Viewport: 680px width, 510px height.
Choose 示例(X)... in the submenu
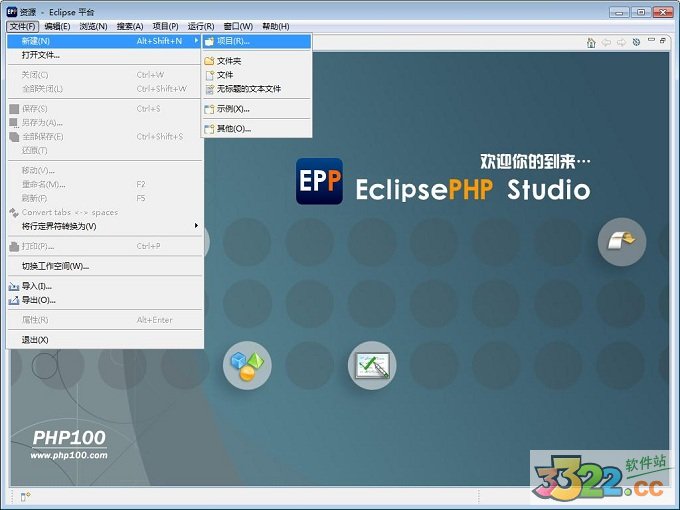[x=256, y=109]
